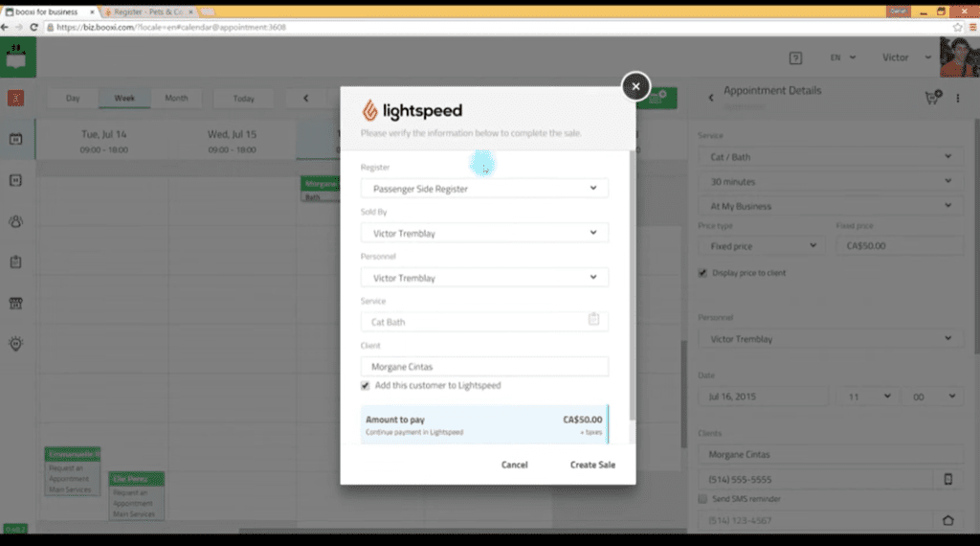Open the 30 minutes duration dropdown
The image size is (980, 546).
[831, 181]
